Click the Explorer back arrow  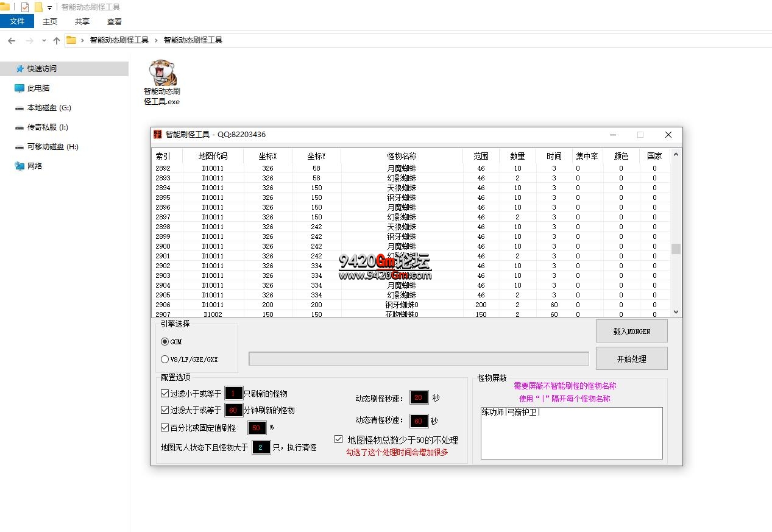[x=12, y=40]
